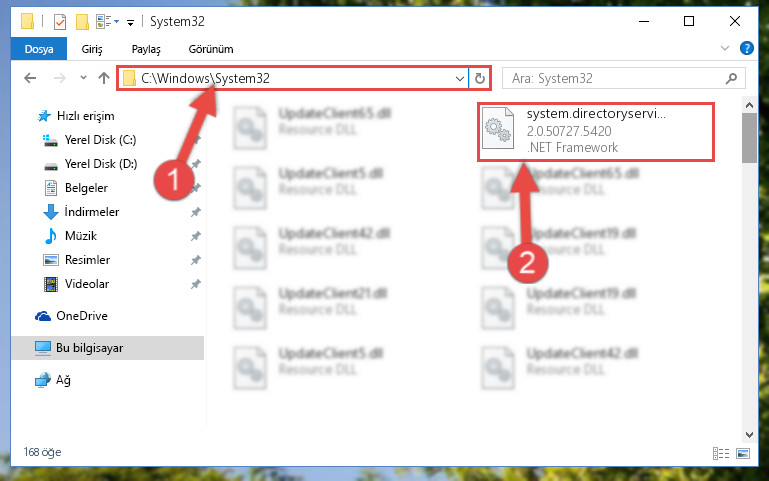Switch to details view layout icon
This screenshot has height=481, width=769.
[x=720, y=453]
